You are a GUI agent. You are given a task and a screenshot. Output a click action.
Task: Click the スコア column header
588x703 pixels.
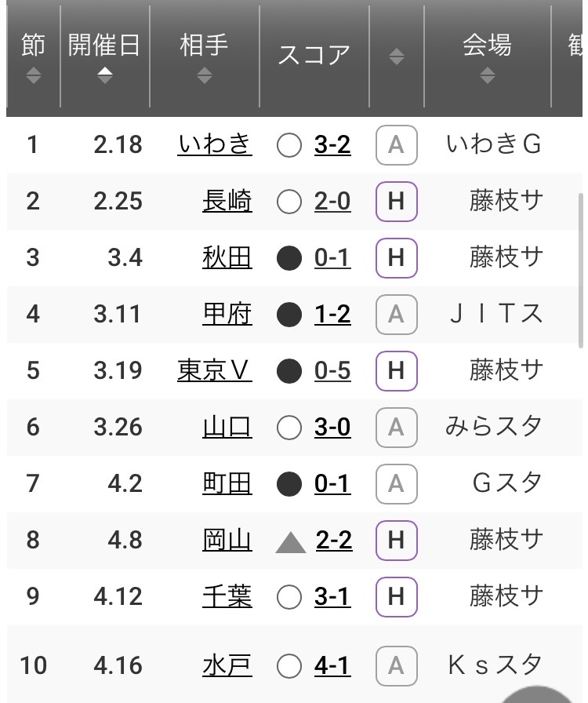click(x=314, y=55)
